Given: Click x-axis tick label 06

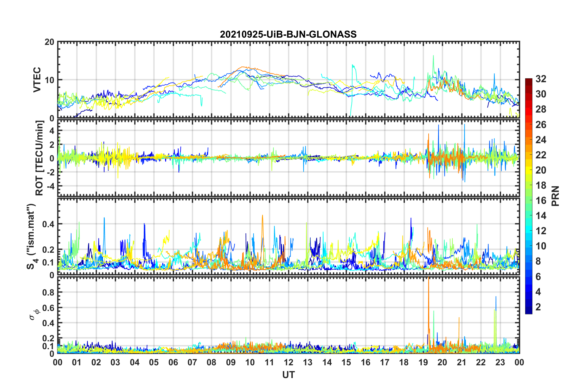Looking at the screenshot, I should [x=173, y=362].
